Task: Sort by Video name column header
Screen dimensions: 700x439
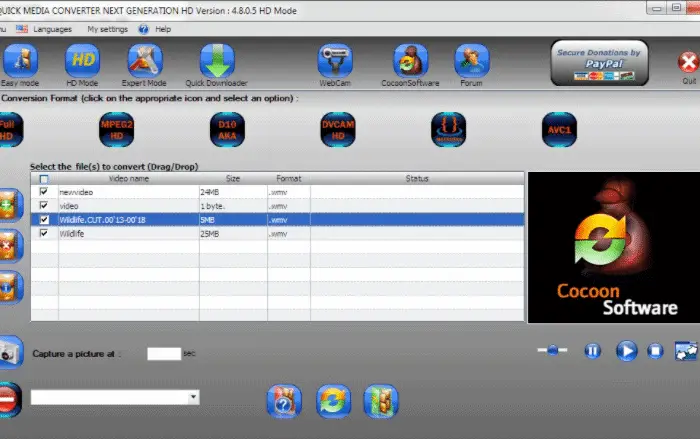Action: (x=129, y=179)
